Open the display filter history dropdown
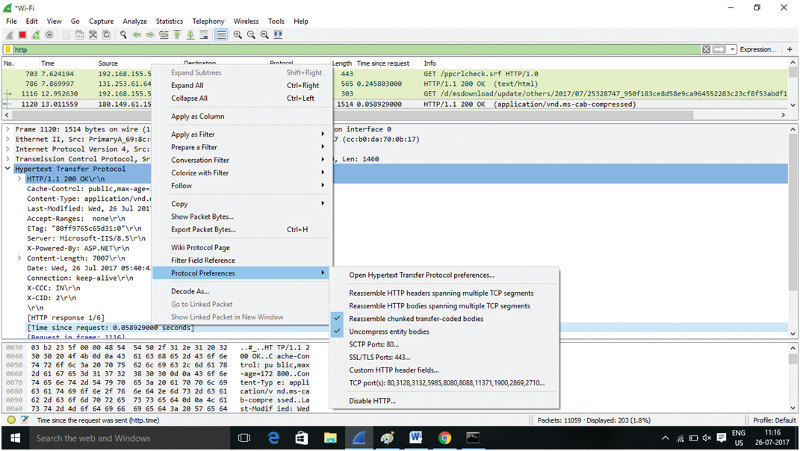 [731, 49]
